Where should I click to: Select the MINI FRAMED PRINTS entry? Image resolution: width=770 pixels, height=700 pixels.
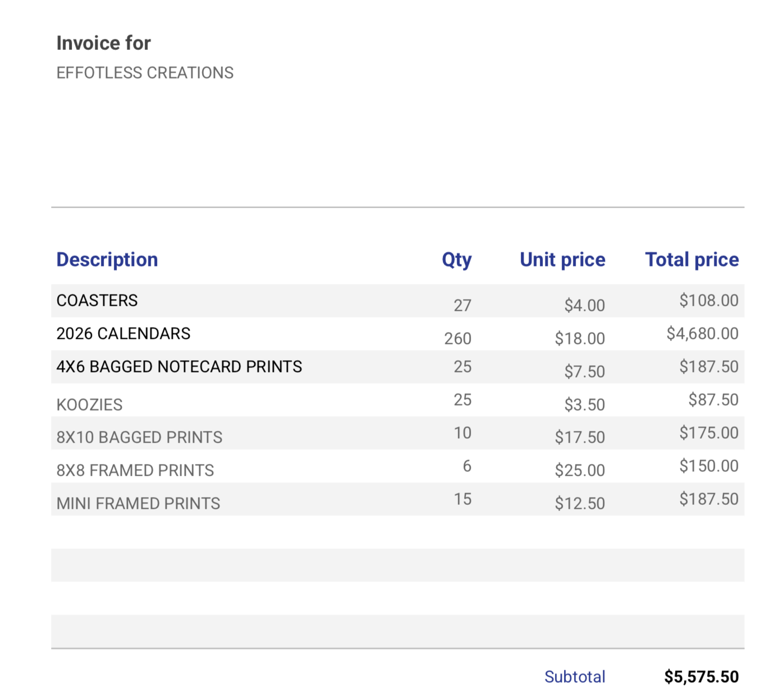pos(138,503)
